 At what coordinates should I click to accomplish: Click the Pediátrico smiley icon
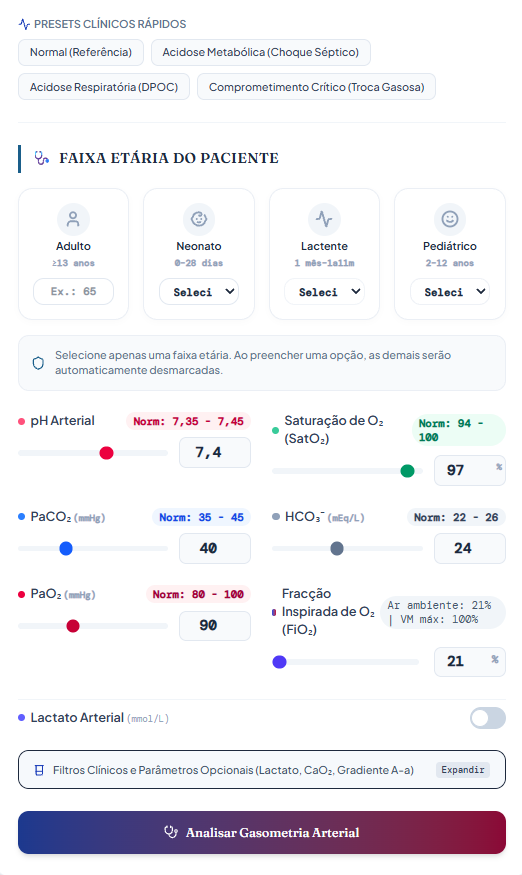pos(450,219)
